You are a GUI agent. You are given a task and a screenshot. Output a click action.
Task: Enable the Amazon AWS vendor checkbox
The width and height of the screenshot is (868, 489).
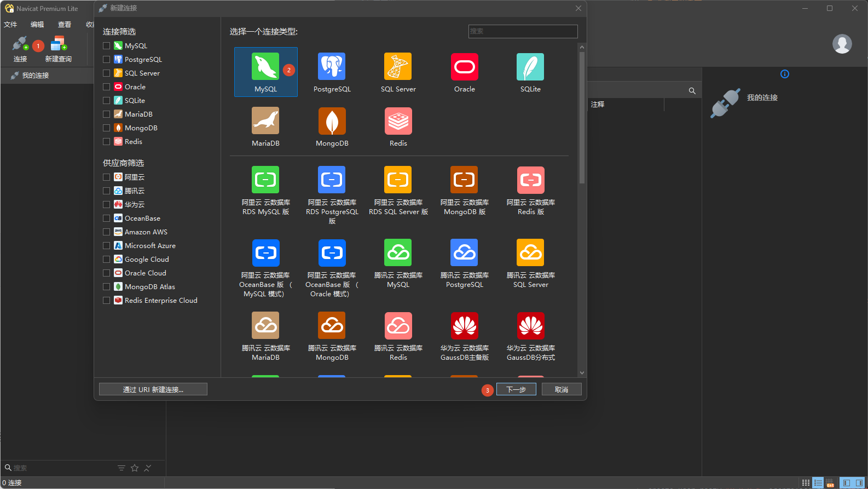107,232
